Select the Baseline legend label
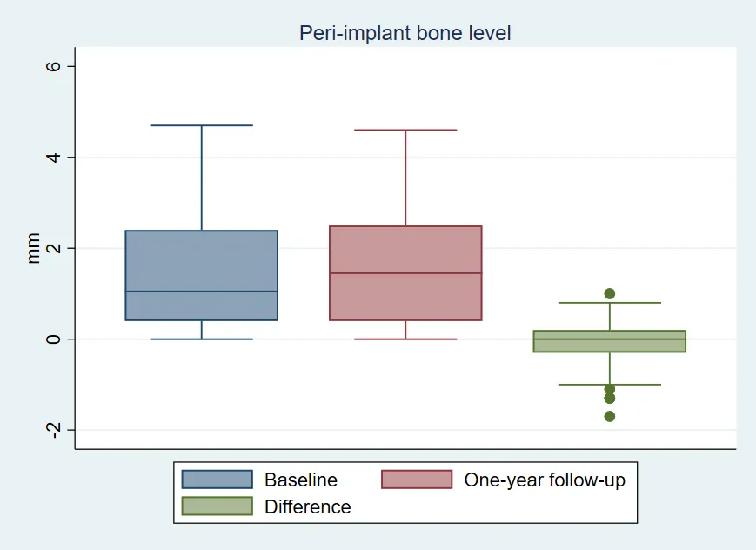 [301, 480]
